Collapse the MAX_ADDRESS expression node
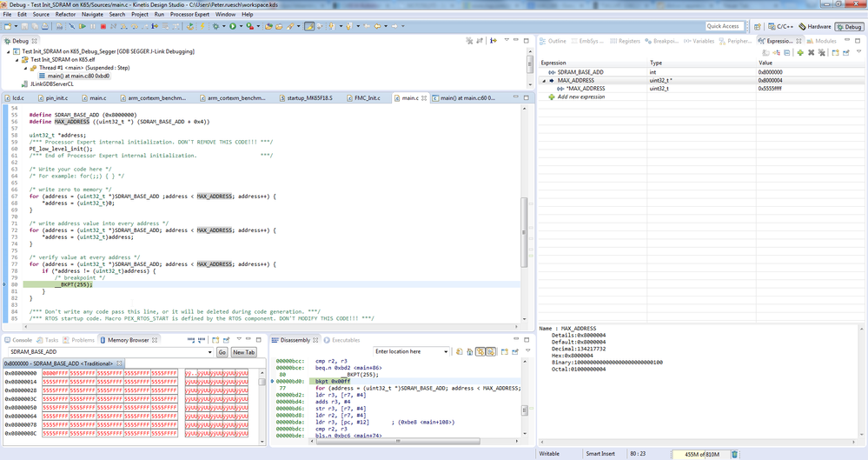The image size is (868, 460). pyautogui.click(x=544, y=81)
